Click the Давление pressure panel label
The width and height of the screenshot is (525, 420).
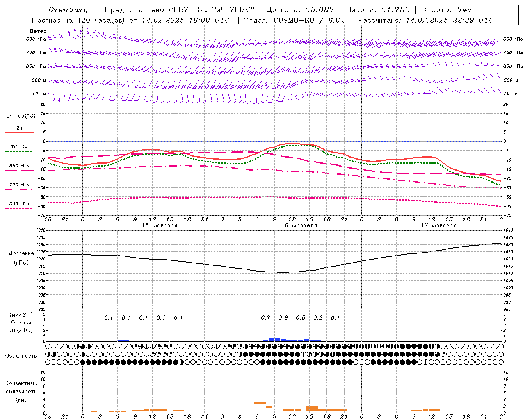pyautogui.click(x=21, y=253)
